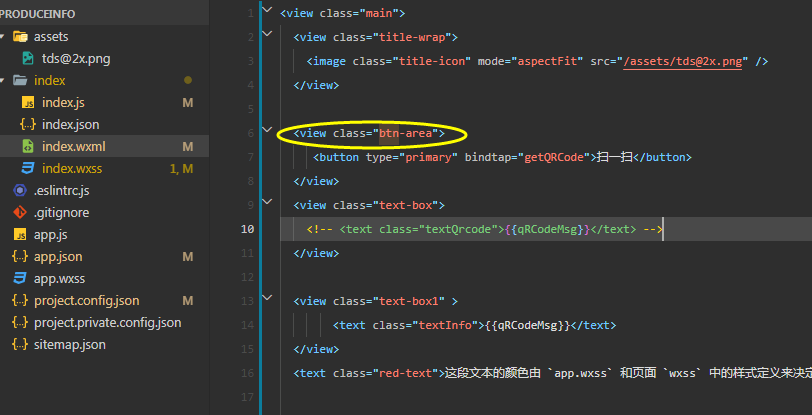Click the sitemap.json file icon

(x=20, y=345)
